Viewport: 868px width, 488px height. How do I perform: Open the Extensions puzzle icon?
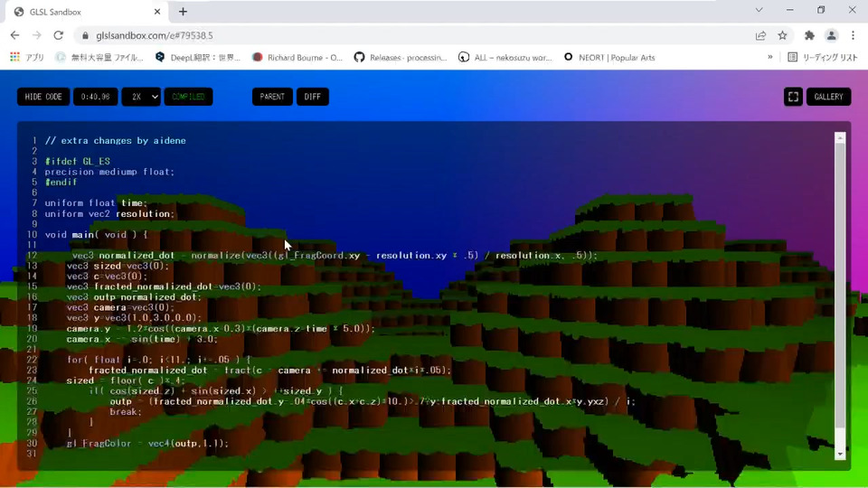[809, 35]
